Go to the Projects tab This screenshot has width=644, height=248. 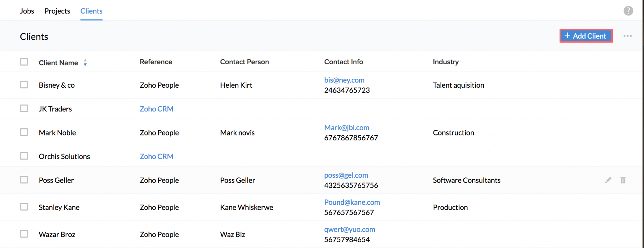pos(57,11)
